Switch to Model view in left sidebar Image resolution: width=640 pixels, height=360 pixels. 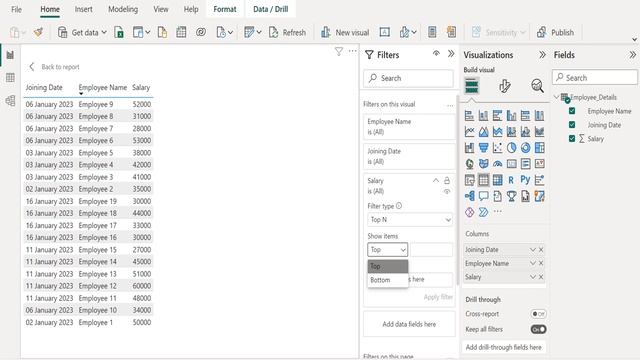pyautogui.click(x=10, y=100)
